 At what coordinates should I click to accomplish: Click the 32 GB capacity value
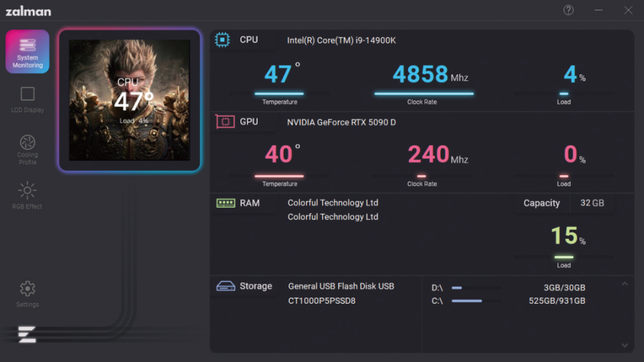[592, 202]
